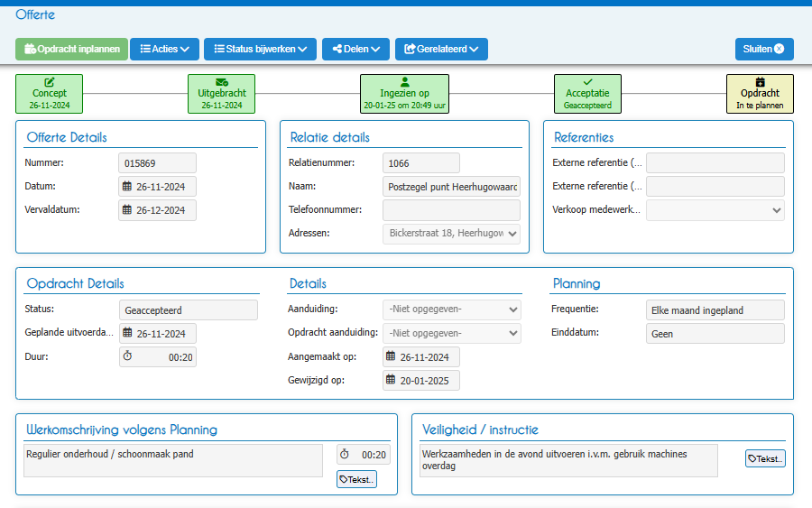Open the Verkoop medewerker dropdown

coord(715,210)
